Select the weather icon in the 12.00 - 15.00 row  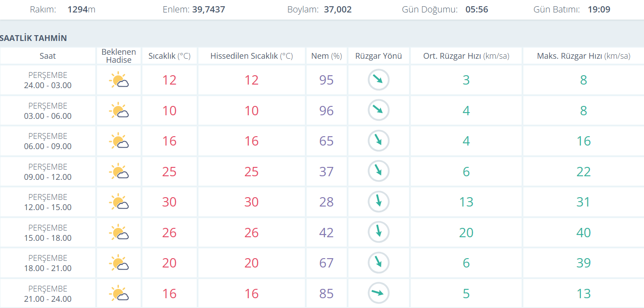[x=119, y=202]
